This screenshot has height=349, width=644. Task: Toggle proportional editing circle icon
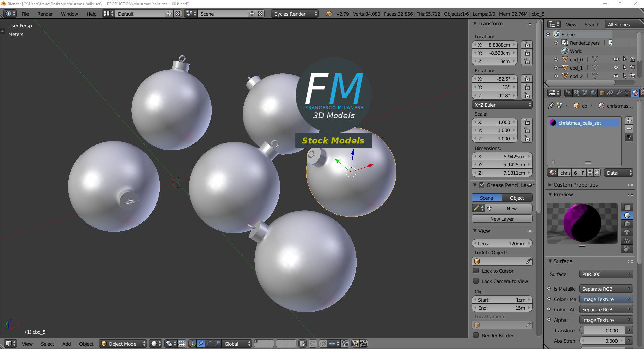(313, 344)
